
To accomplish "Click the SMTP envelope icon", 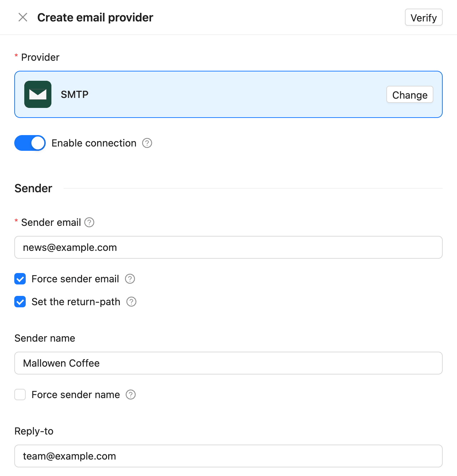I will coord(38,94).
